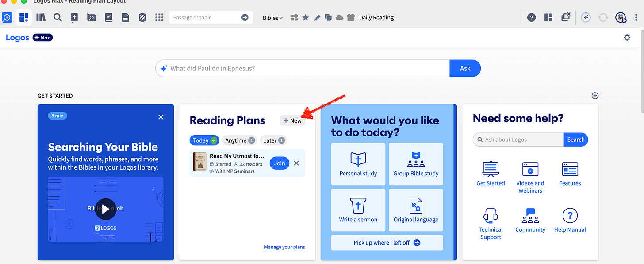
Task: Open the Layouts panel icon
Action: (548, 18)
